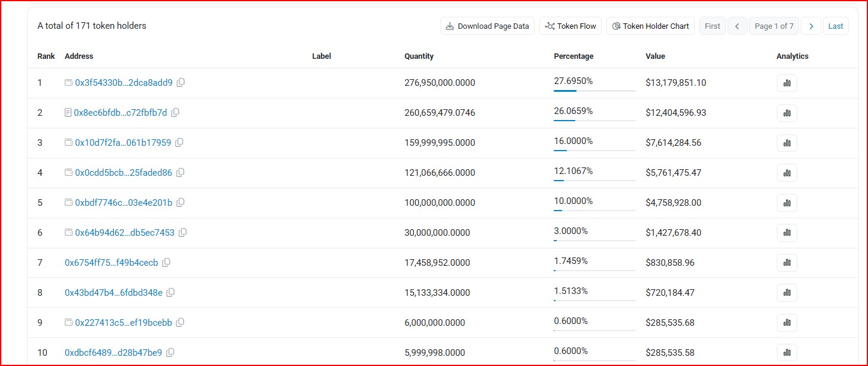Click Page 1 of 7 indicator
868x366 pixels.
(774, 26)
